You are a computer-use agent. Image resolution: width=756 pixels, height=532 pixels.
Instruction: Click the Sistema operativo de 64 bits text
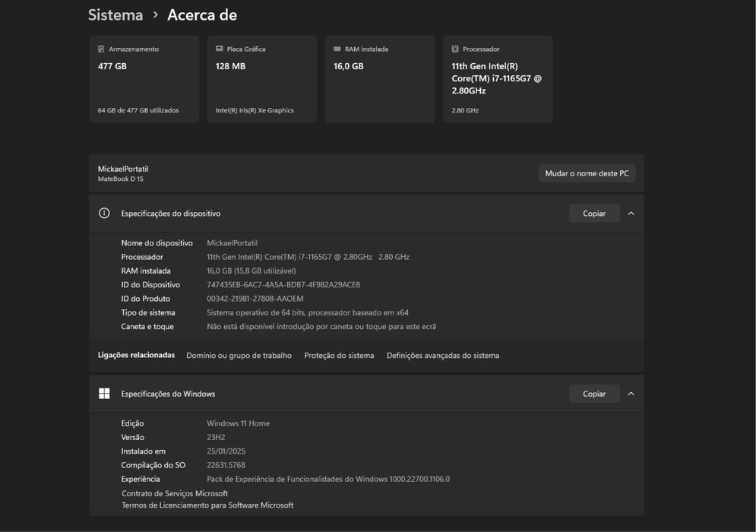[308, 312]
